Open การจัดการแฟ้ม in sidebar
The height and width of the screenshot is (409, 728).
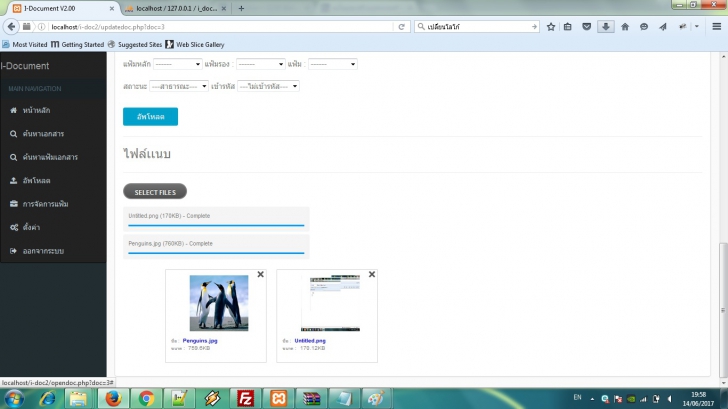pyautogui.click(x=46, y=204)
